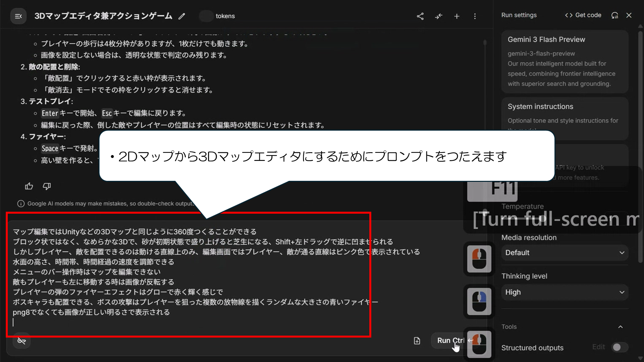Click the heading 4. ファイヤー:
The image size is (644, 362).
tap(43, 137)
